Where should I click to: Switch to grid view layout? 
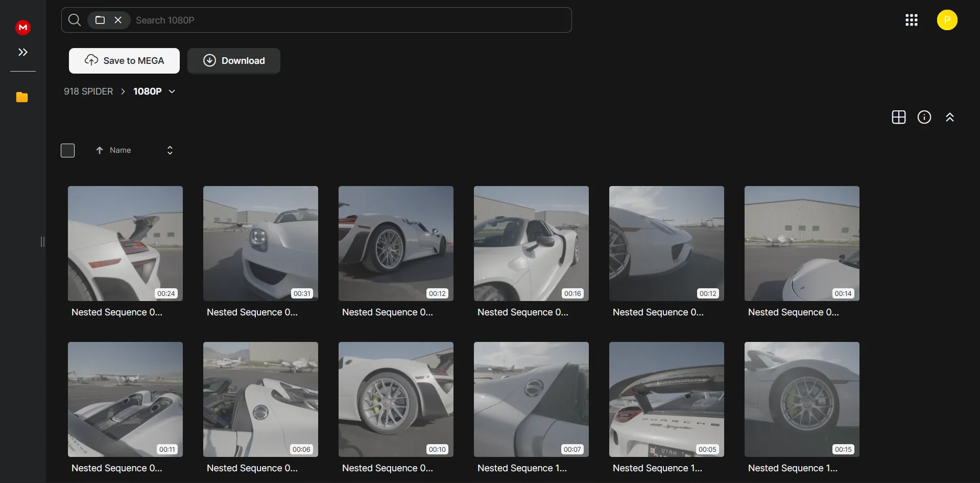[898, 117]
